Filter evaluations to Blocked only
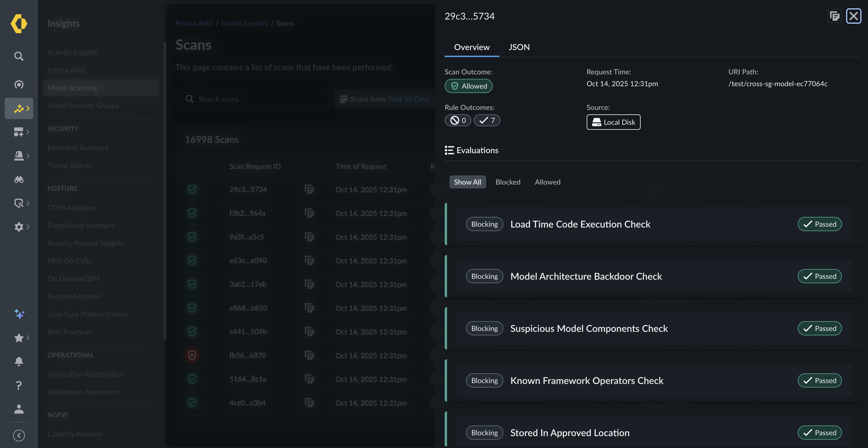Image resolution: width=868 pixels, height=448 pixels. (508, 182)
